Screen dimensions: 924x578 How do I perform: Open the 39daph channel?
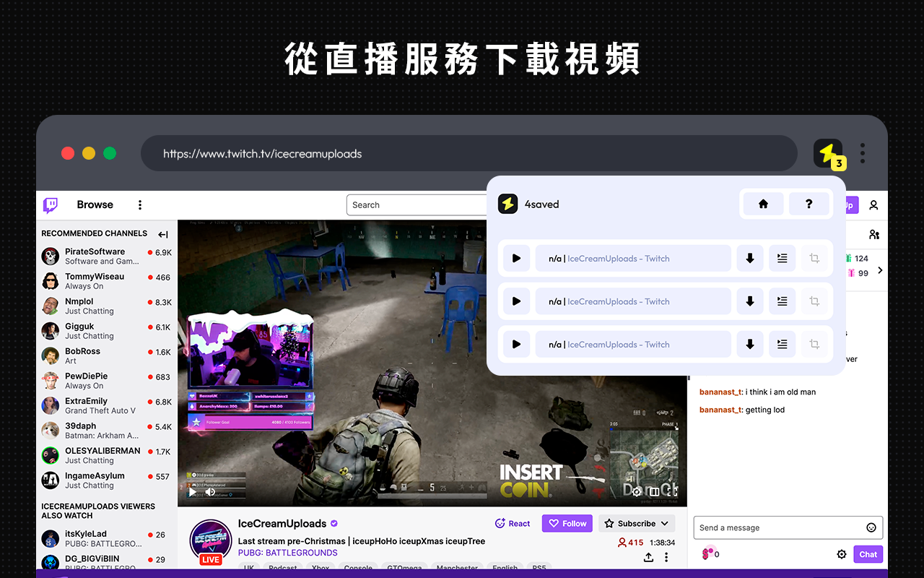coord(106,431)
